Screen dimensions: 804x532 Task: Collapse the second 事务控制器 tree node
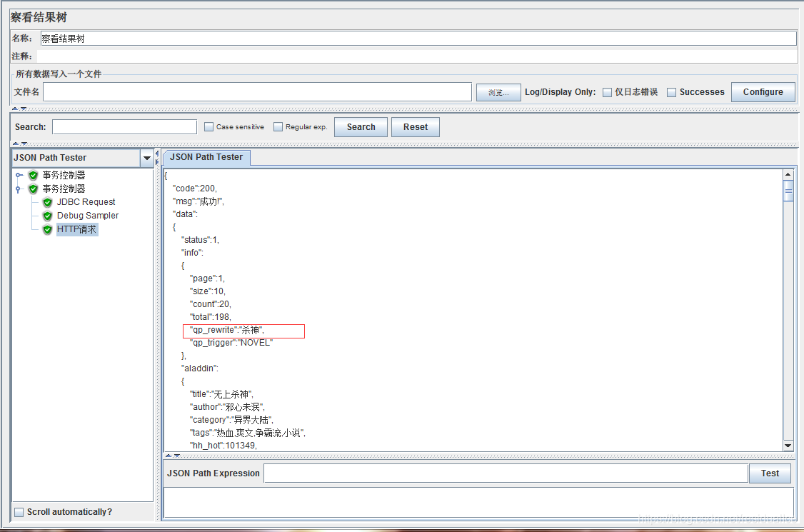18,189
